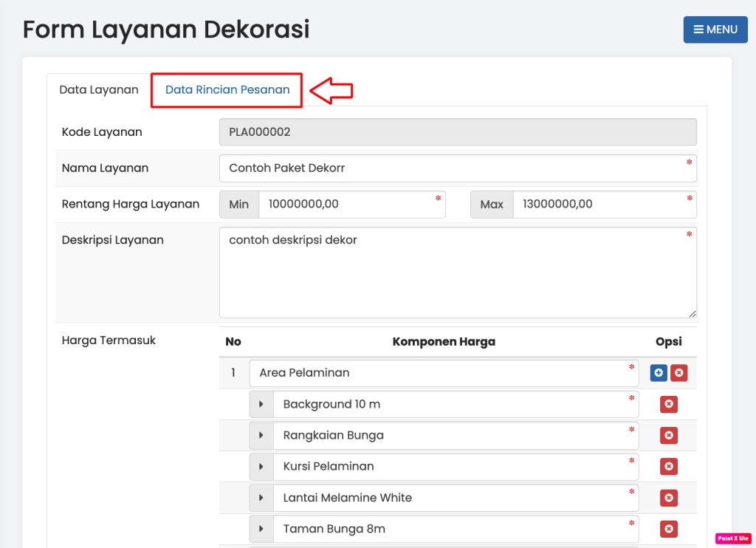Expand the arrow beside Rangkaian Bunga
Image resolution: width=756 pixels, height=548 pixels.
[261, 436]
